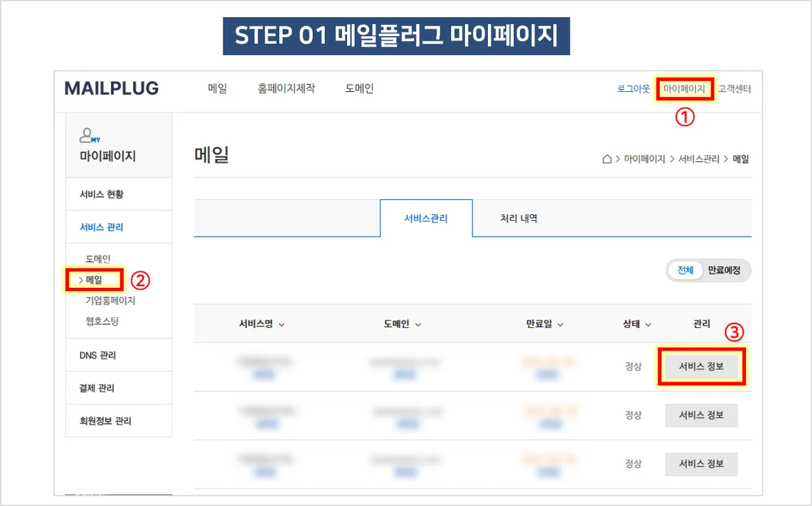Click first row 서비스 정보 button
Viewport: 812px width, 506px height.
701,367
